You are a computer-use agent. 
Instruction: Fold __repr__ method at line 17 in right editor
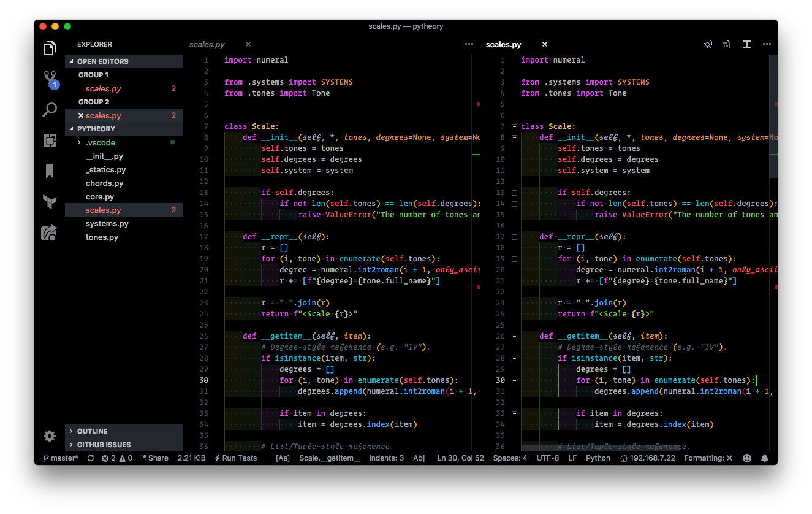514,237
